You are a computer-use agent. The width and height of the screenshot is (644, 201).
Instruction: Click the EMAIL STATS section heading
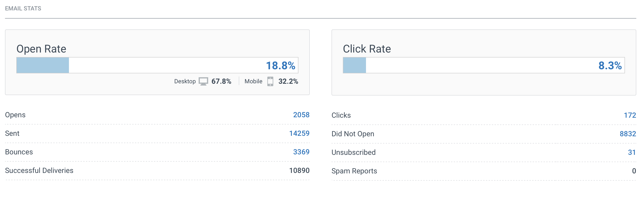(23, 9)
